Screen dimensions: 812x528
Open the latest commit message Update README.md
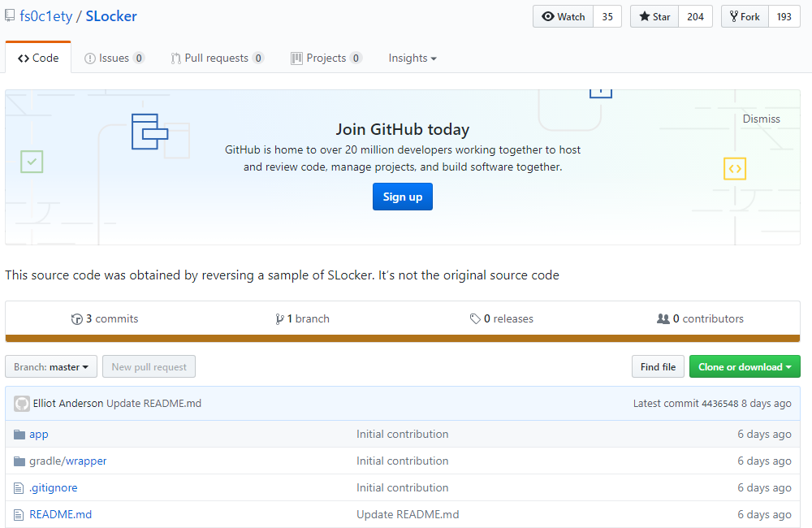(x=153, y=403)
